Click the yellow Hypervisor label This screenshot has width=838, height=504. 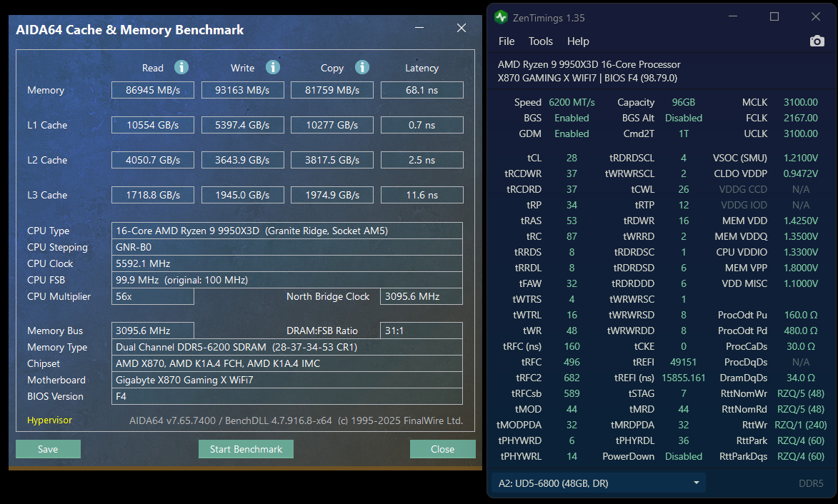pyautogui.click(x=50, y=420)
